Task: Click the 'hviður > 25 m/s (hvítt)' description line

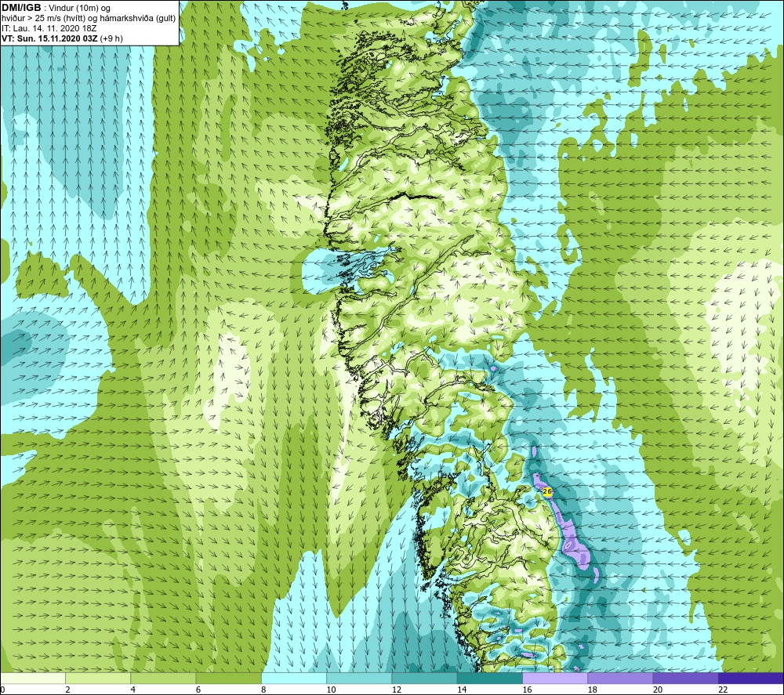Action: (89, 19)
